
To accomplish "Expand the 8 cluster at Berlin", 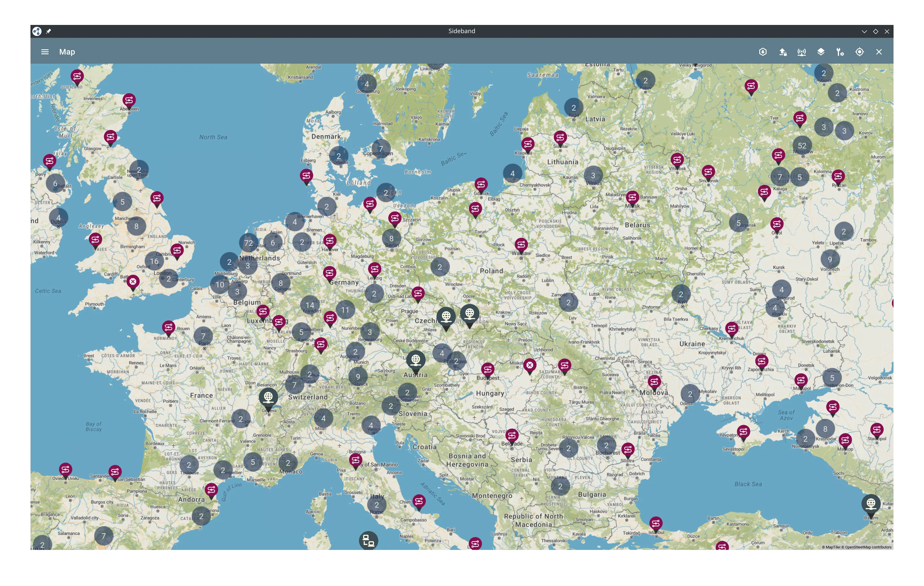I will (x=391, y=238).
